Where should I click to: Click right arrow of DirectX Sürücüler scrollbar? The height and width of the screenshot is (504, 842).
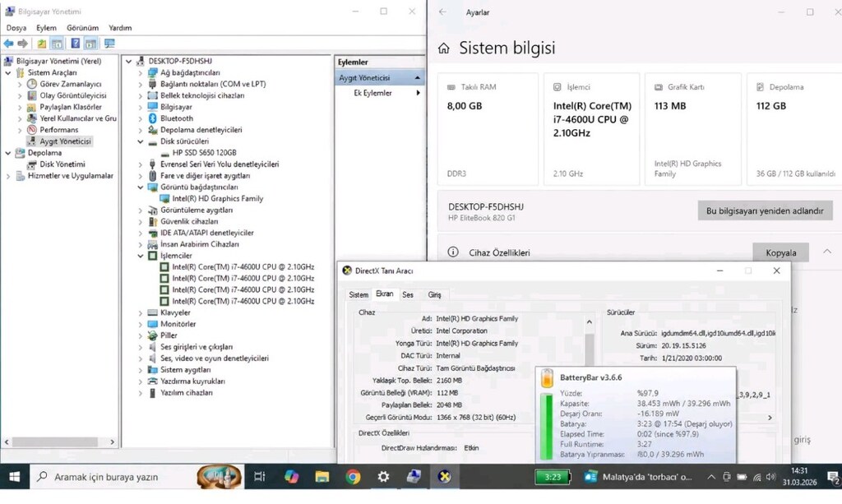(x=770, y=418)
